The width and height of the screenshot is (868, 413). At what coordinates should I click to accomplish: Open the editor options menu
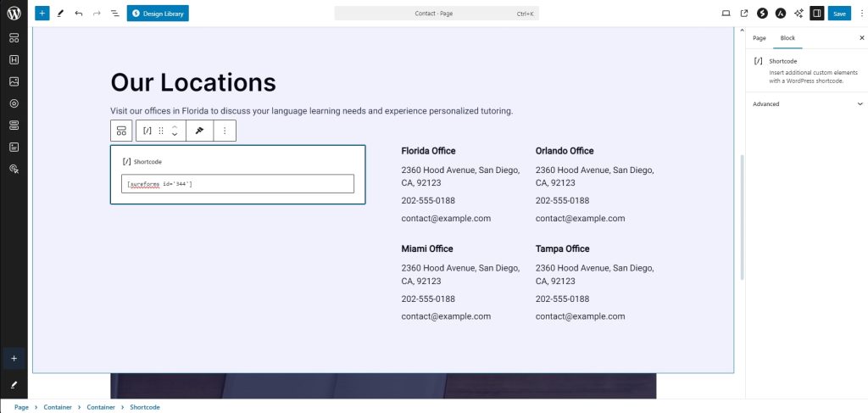[x=862, y=14]
